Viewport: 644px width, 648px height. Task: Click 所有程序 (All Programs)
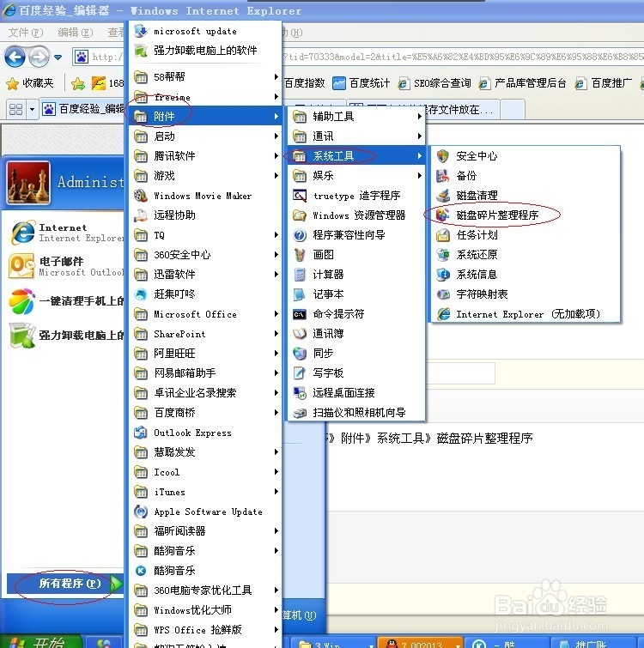coord(65,583)
